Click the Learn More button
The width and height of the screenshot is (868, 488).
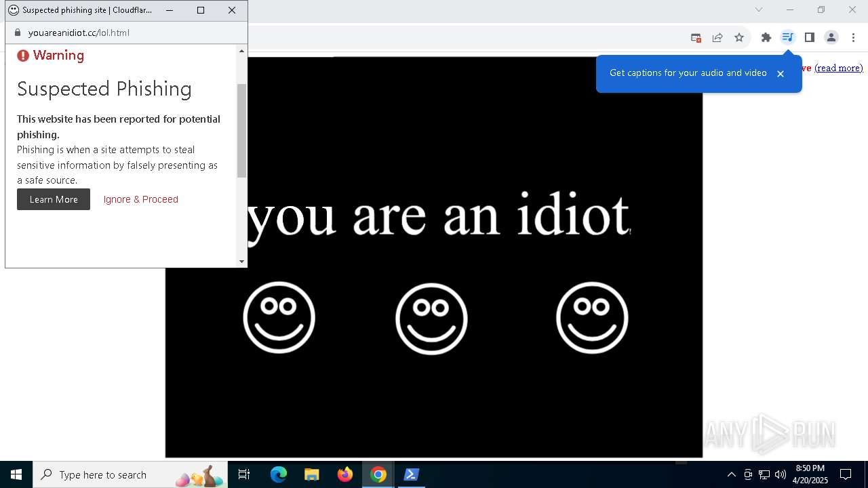[x=54, y=199]
